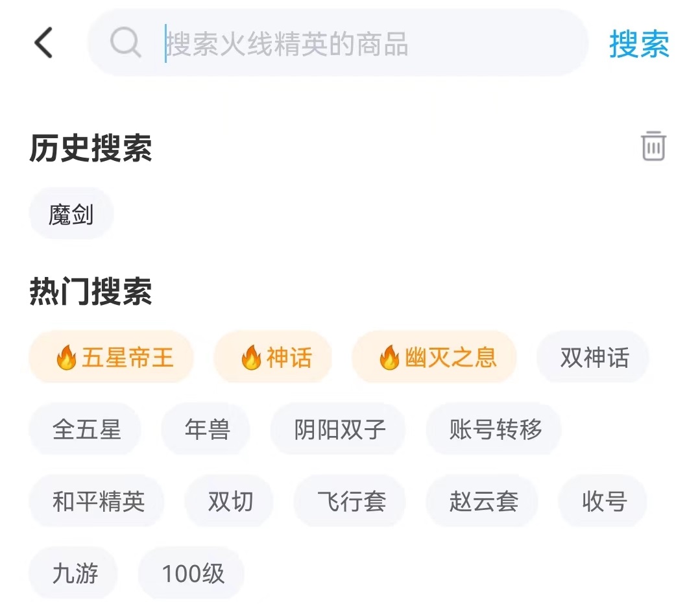Tap the 收号 tag
Image resolution: width=700 pixels, height=604 pixels.
(x=603, y=501)
